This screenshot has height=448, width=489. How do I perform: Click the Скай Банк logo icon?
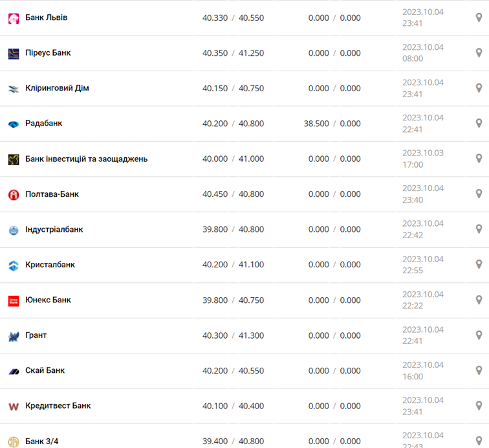tap(14, 371)
